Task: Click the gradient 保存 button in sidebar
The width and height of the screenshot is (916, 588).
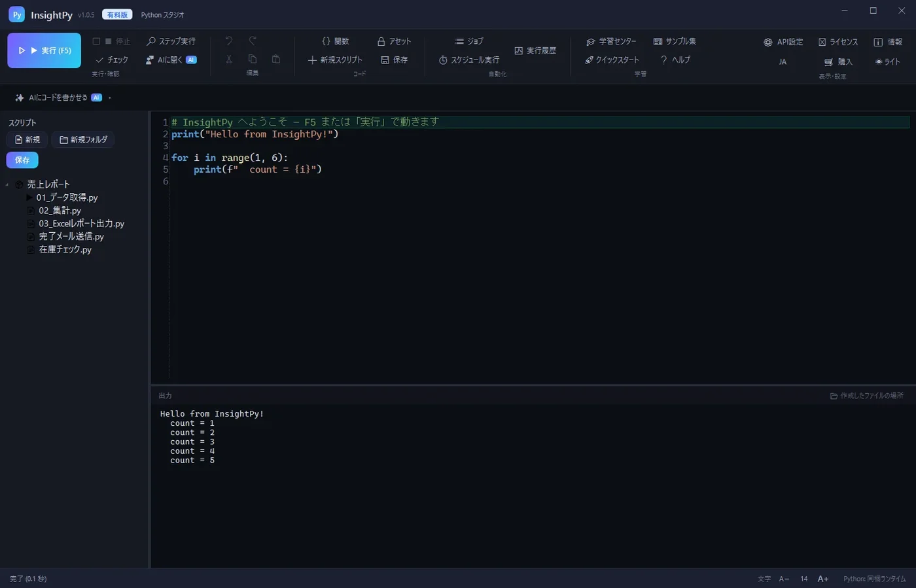Action: pyautogui.click(x=22, y=160)
